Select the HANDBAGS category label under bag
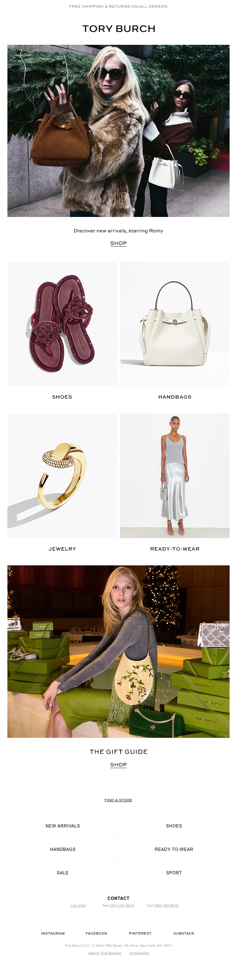This screenshot has height=980, width=237. tap(175, 397)
